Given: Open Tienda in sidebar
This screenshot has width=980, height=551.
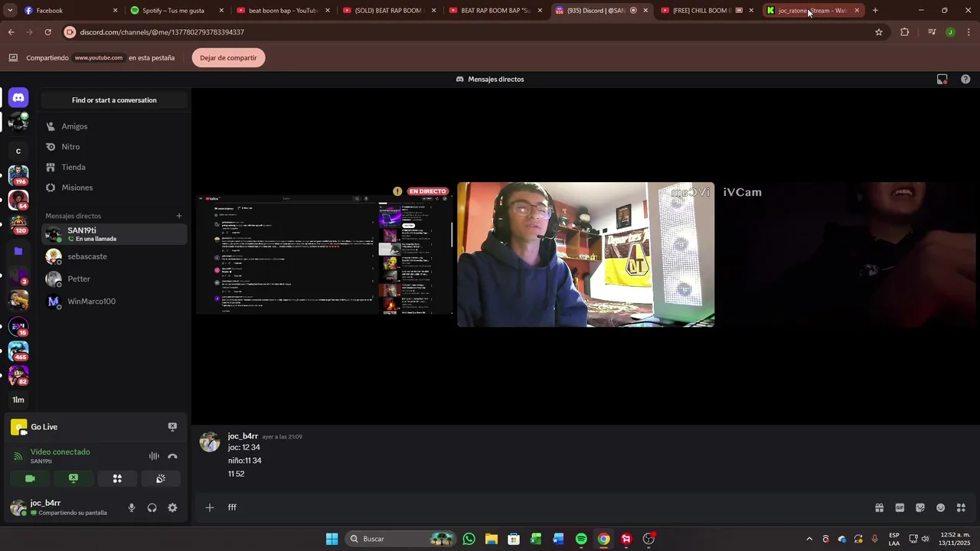Looking at the screenshot, I should (x=114, y=167).
